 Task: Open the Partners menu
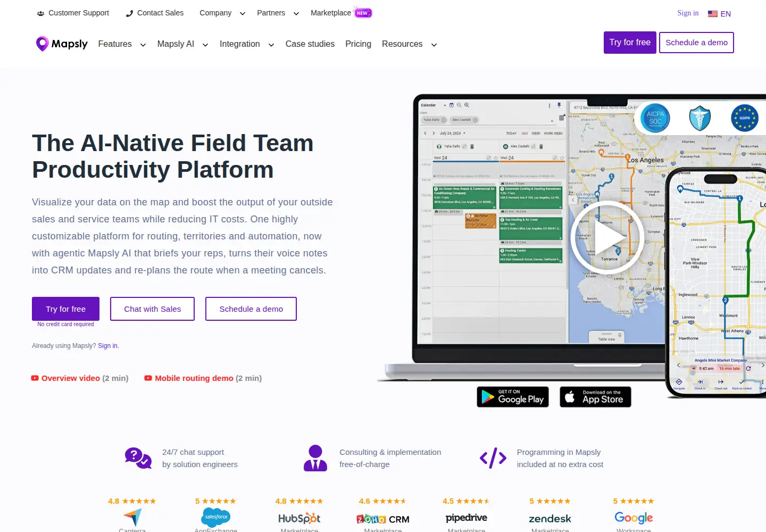[x=271, y=13]
